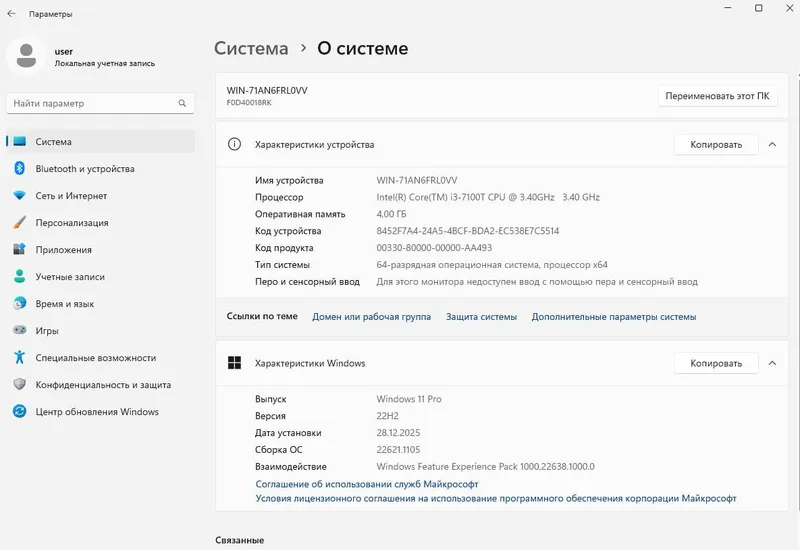Click device name value WIN-71AN6FRL0VV in specs
This screenshot has height=550, width=800.
(x=417, y=180)
